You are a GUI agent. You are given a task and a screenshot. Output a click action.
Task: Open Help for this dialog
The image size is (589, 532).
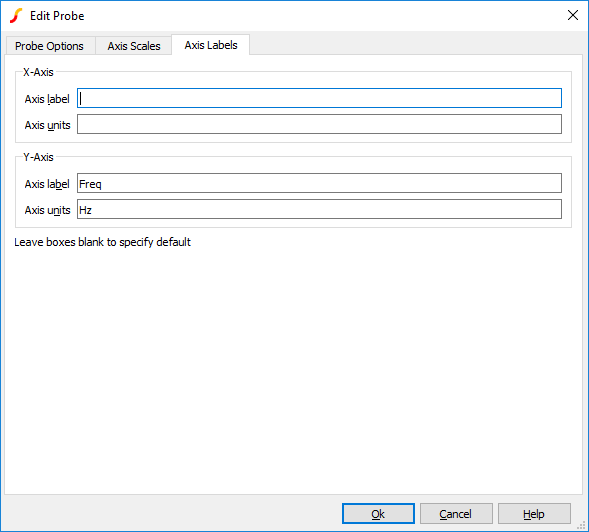coord(534,514)
